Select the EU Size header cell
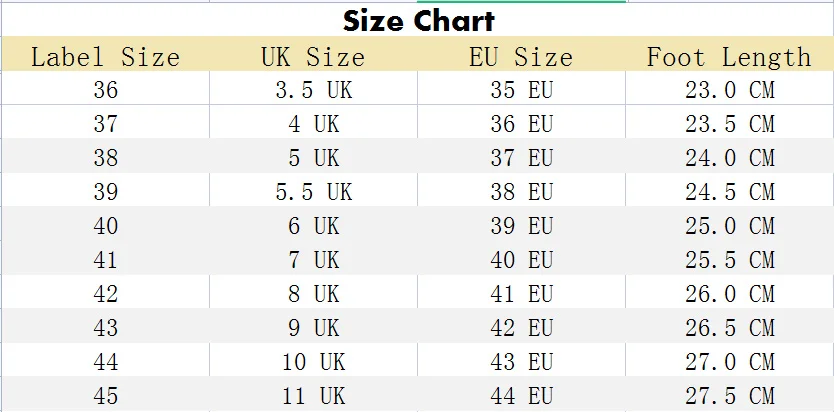834x412 pixels. [521, 54]
